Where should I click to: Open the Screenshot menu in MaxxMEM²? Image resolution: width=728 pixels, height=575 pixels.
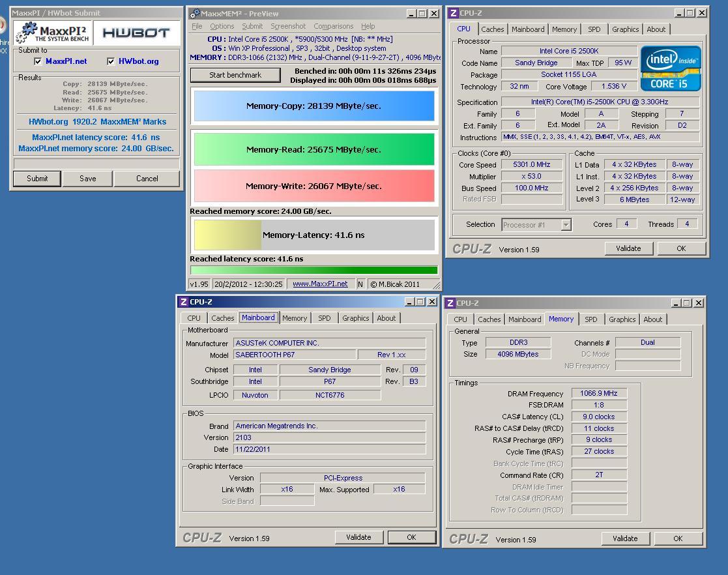point(288,27)
